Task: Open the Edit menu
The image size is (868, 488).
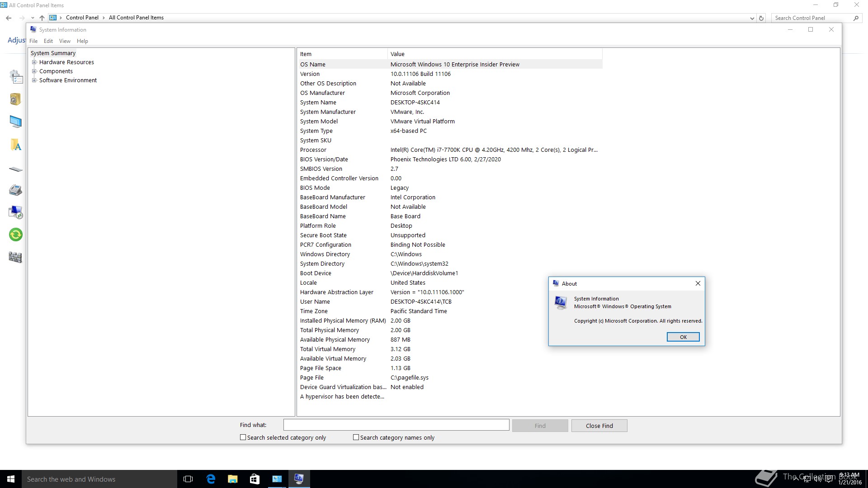Action: click(48, 41)
